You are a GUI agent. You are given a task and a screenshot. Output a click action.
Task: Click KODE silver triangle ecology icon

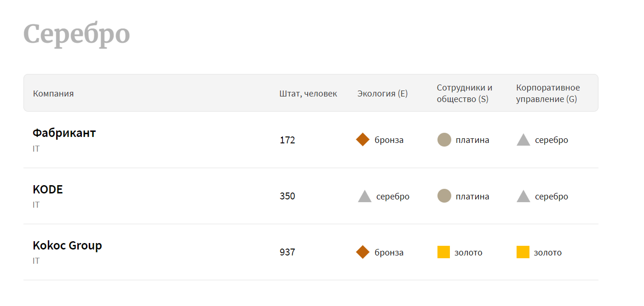pyautogui.click(x=365, y=197)
